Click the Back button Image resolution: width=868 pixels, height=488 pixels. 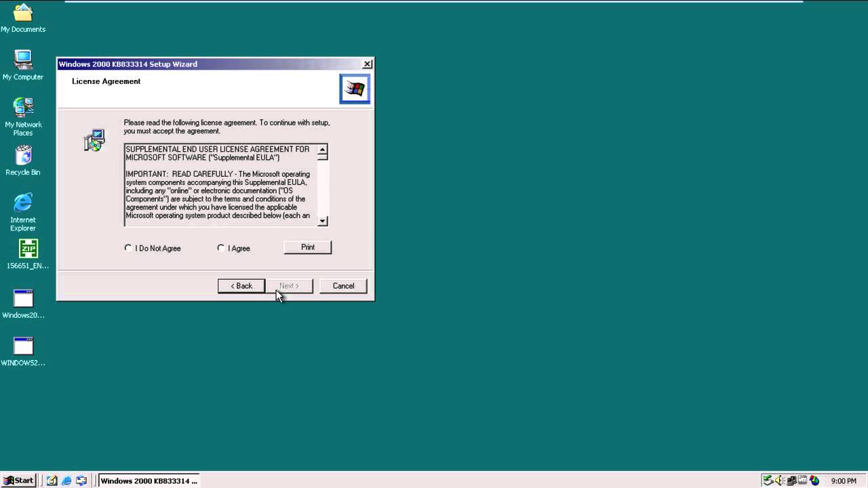pyautogui.click(x=241, y=286)
